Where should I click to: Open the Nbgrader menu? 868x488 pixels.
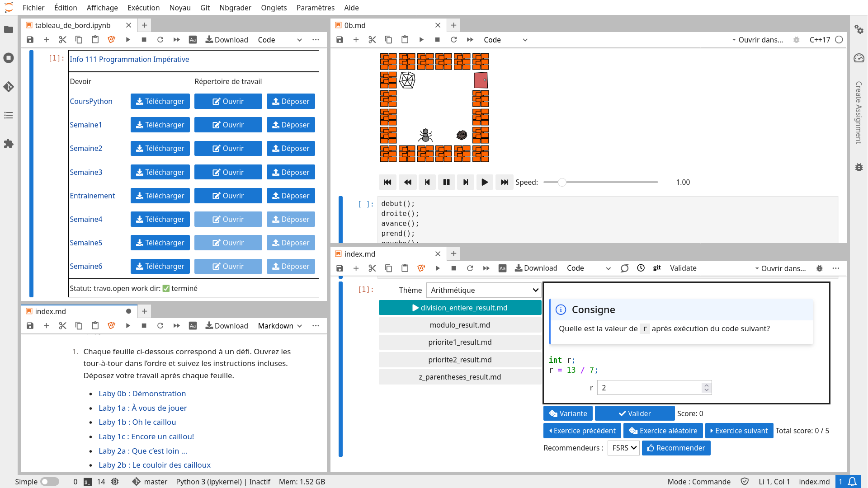tap(235, 8)
